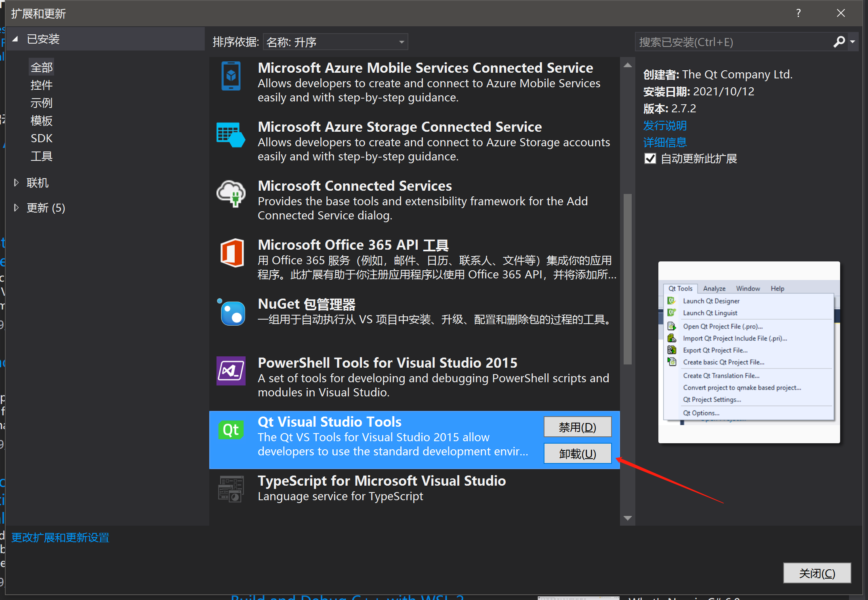The image size is (868, 600).
Task: Select the 示例 category
Action: [42, 103]
